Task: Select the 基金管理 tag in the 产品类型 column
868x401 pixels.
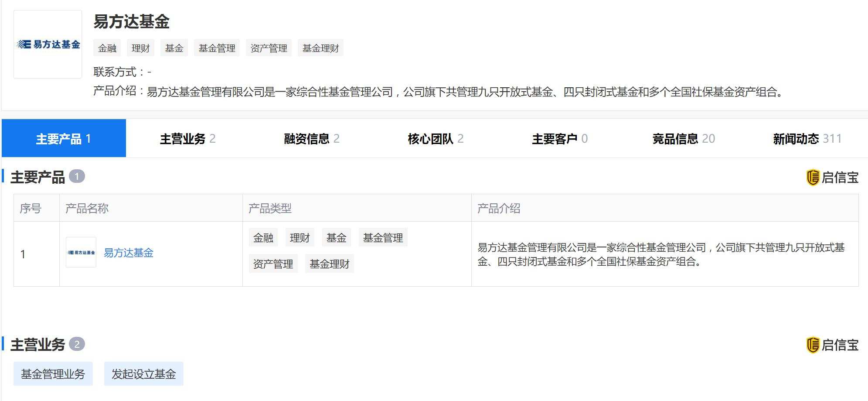Action: [383, 237]
